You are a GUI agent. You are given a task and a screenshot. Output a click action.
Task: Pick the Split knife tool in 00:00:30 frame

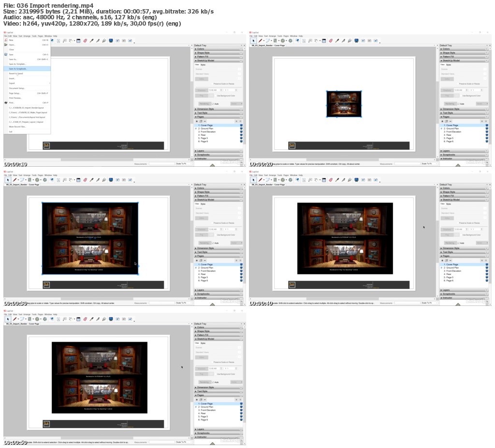point(98,180)
